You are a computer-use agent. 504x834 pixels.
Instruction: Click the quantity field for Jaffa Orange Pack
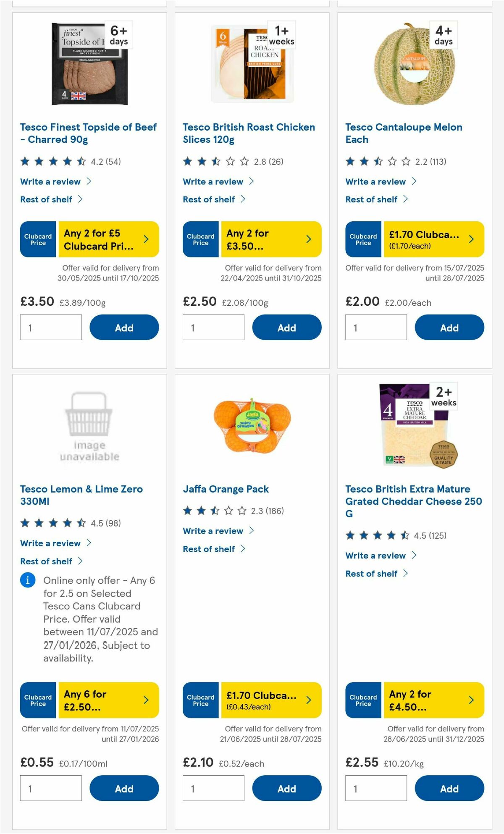click(x=213, y=788)
